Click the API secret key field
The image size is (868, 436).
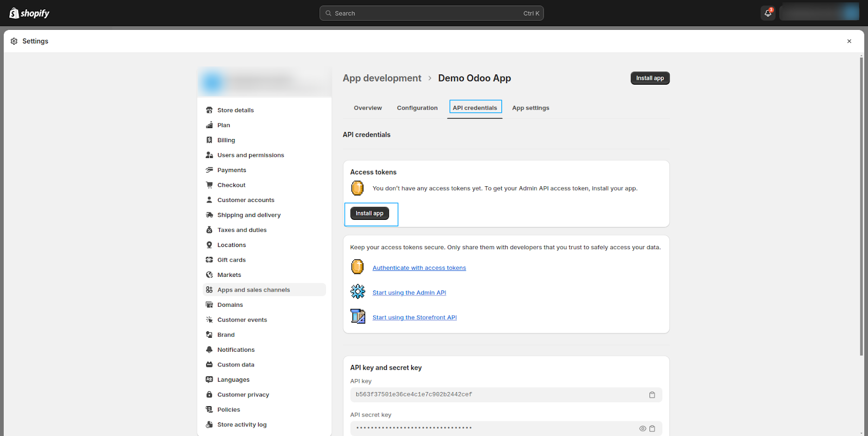[x=506, y=428]
